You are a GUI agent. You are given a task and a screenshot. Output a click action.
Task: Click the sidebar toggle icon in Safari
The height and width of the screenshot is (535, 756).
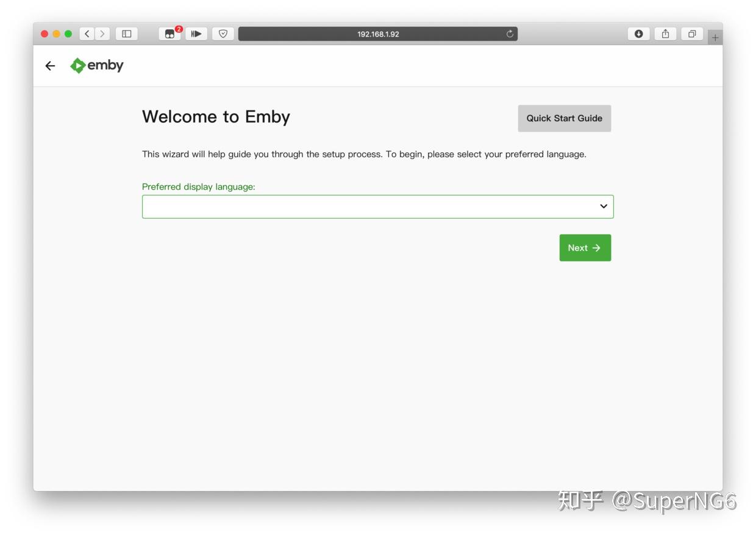[x=126, y=34]
